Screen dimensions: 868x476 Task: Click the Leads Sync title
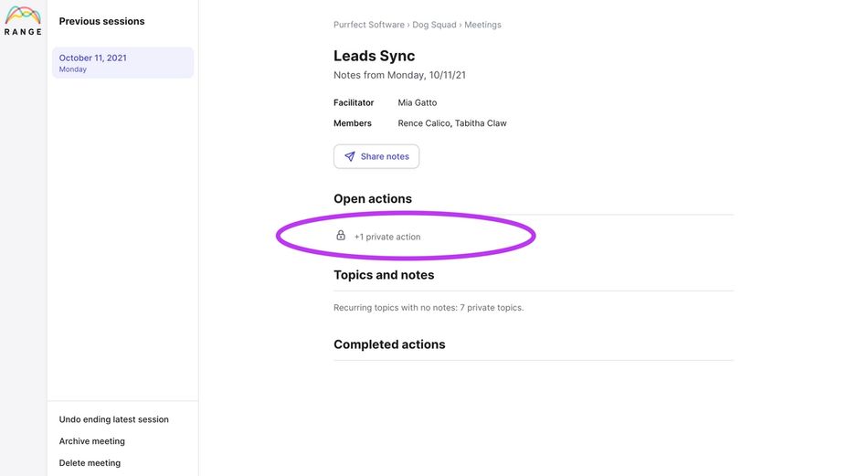pos(375,56)
